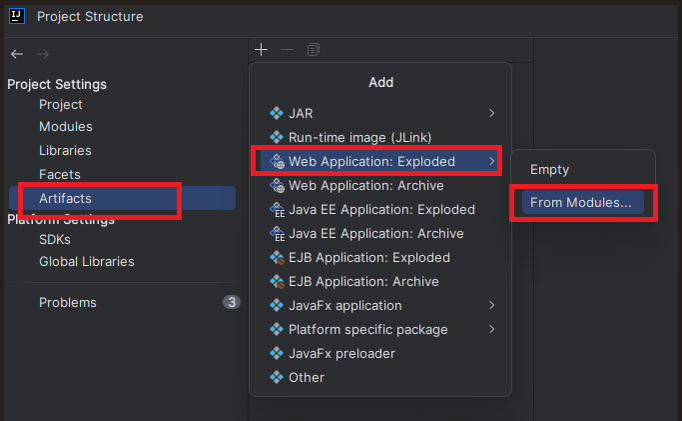Select Platform specific package entry
This screenshot has height=421, width=682.
[x=381, y=329]
